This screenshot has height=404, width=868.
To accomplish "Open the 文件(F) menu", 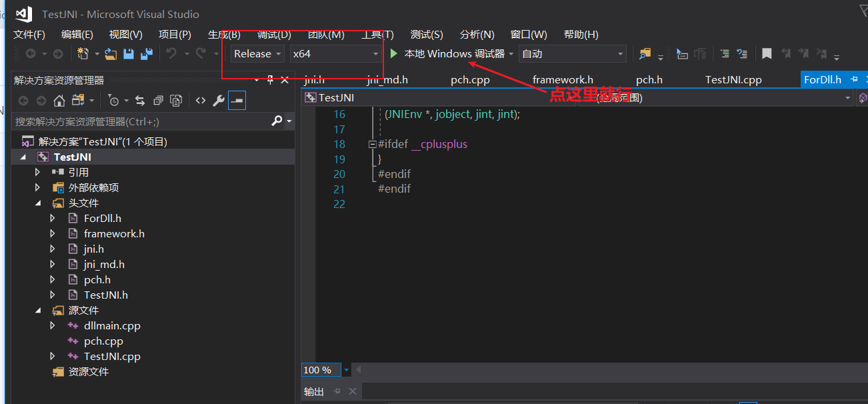I will point(29,35).
